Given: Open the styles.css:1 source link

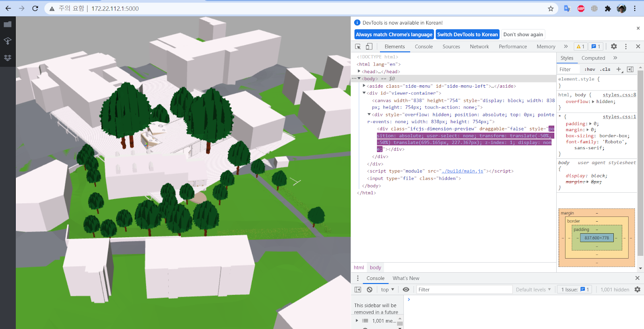Looking at the screenshot, I should (x=619, y=117).
